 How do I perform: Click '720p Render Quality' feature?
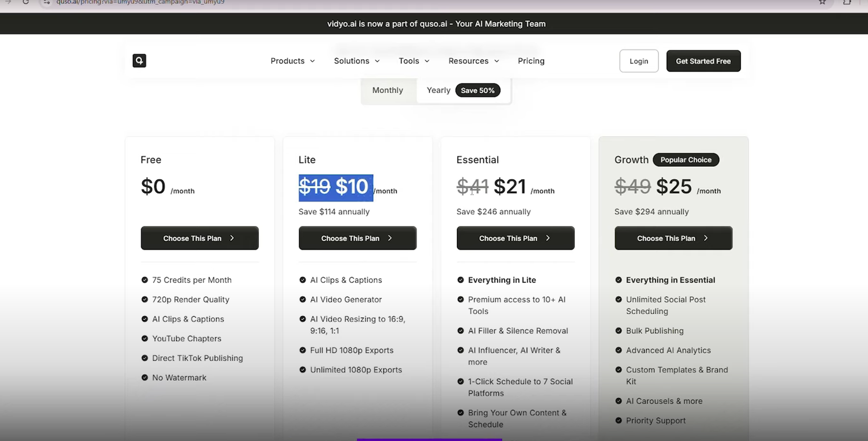(x=191, y=300)
